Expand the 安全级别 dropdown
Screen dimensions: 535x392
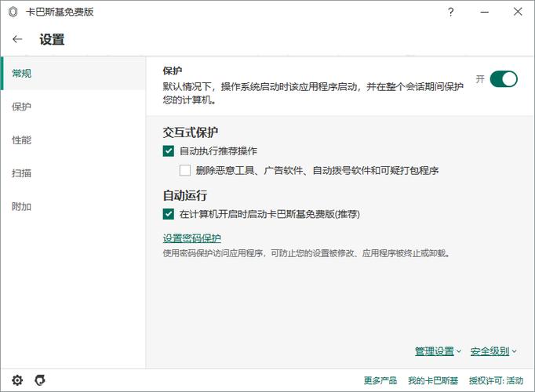pyautogui.click(x=493, y=351)
